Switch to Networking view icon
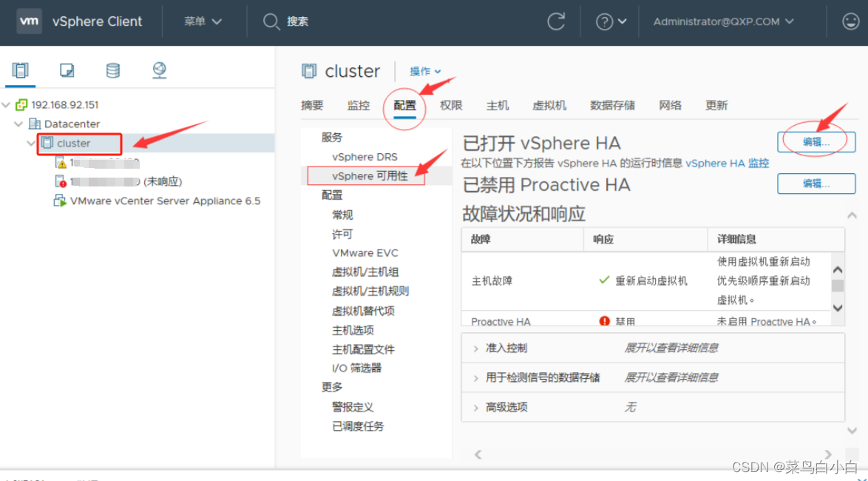Screen dimensions: 868x481 [160, 70]
